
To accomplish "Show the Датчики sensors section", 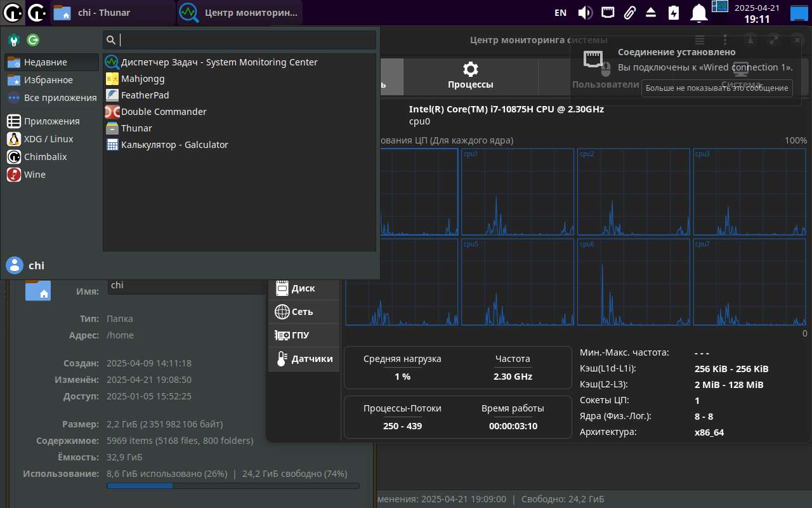I will (x=304, y=359).
